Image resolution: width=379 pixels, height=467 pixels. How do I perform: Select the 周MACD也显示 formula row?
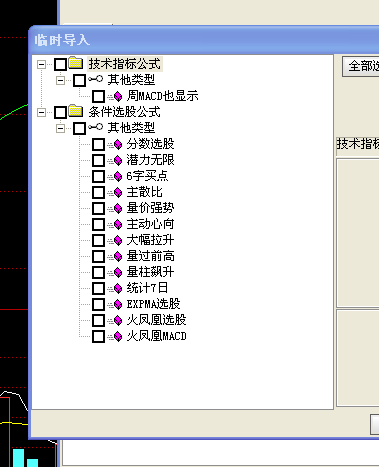click(x=162, y=96)
